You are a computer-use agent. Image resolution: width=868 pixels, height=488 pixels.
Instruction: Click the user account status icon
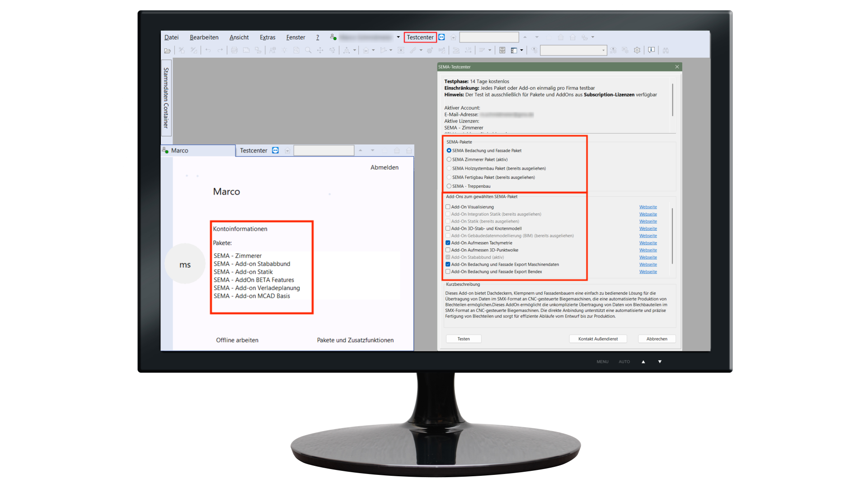click(x=333, y=37)
